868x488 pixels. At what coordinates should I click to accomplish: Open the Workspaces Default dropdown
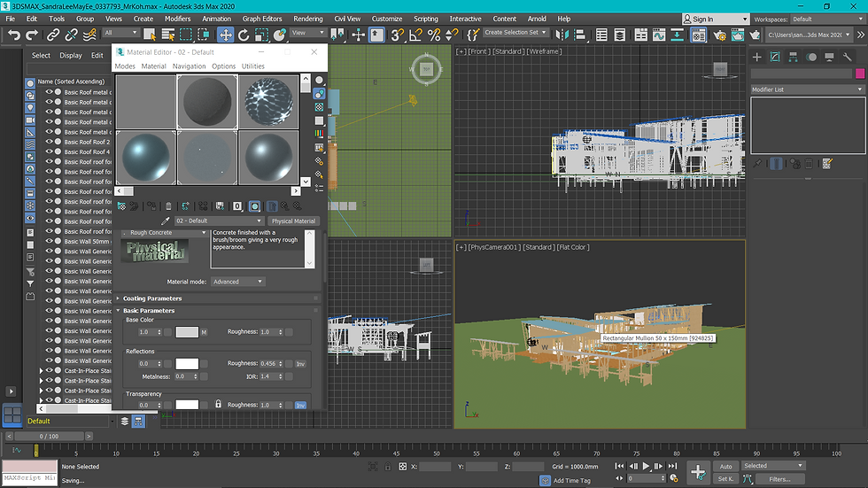click(x=827, y=19)
